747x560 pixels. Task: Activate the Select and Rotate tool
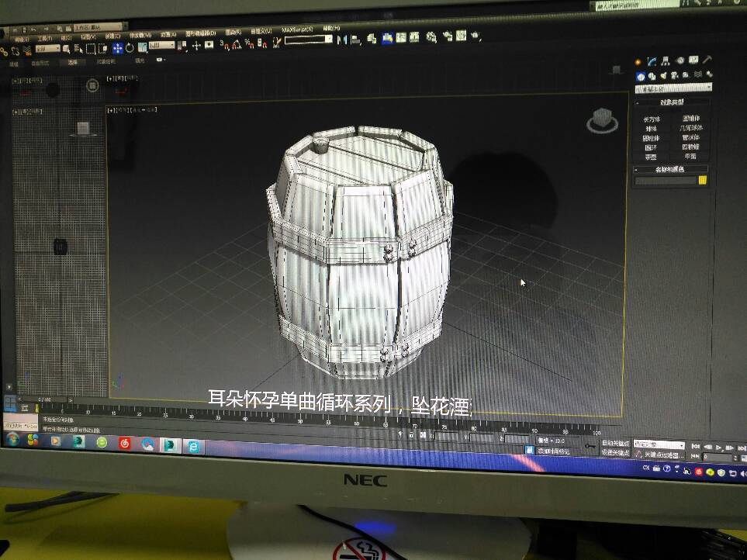[x=130, y=47]
